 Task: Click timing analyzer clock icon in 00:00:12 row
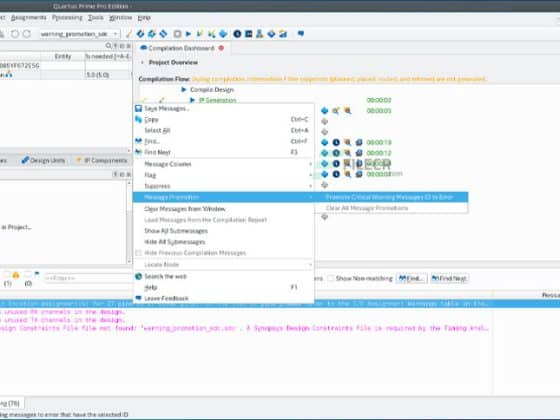click(336, 153)
